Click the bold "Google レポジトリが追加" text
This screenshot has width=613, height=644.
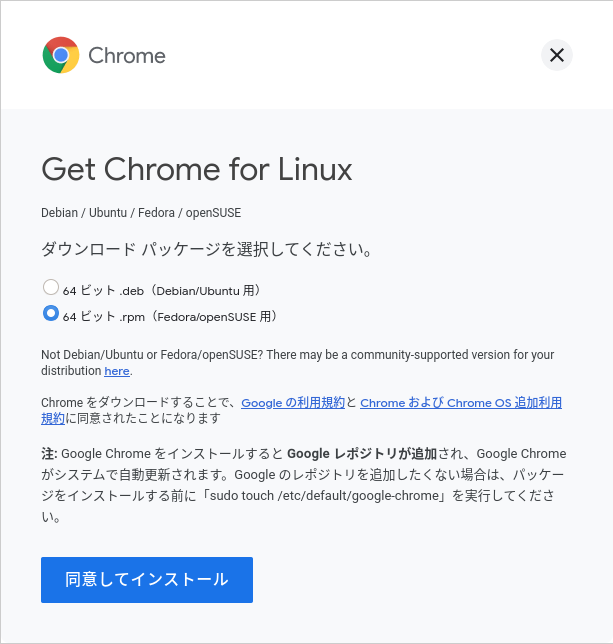[x=362, y=454]
